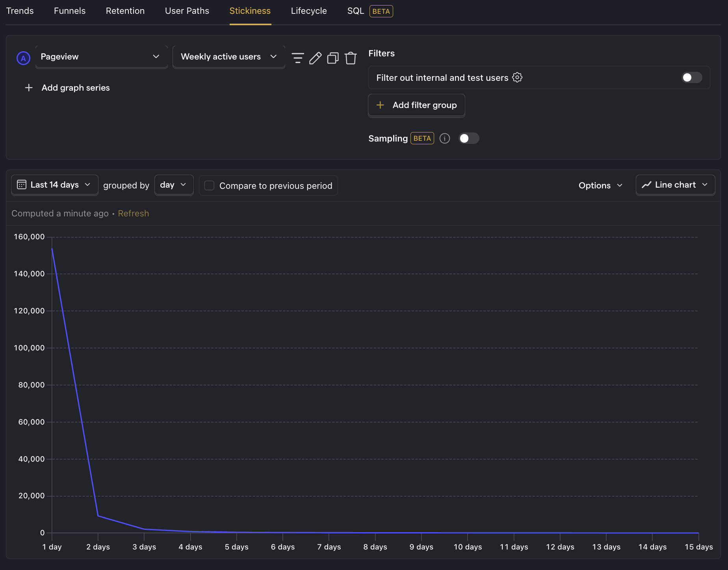Image resolution: width=728 pixels, height=570 pixels.
Task: Click the '4 days' x-axis label
Action: tap(190, 547)
